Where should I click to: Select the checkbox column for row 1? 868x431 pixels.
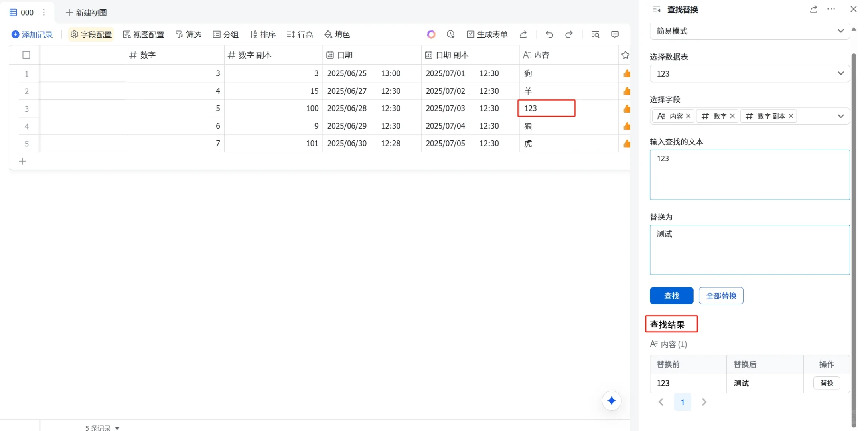(26, 73)
